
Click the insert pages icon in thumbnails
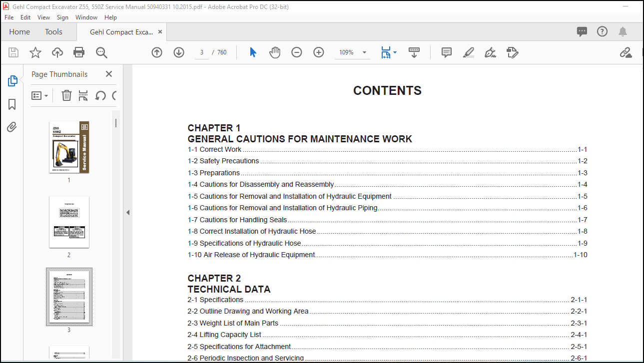83,95
